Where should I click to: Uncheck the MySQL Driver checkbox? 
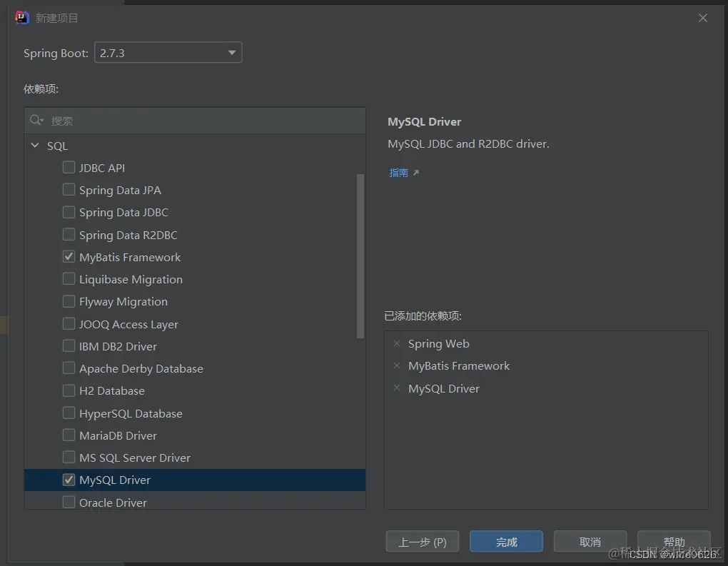tap(69, 480)
